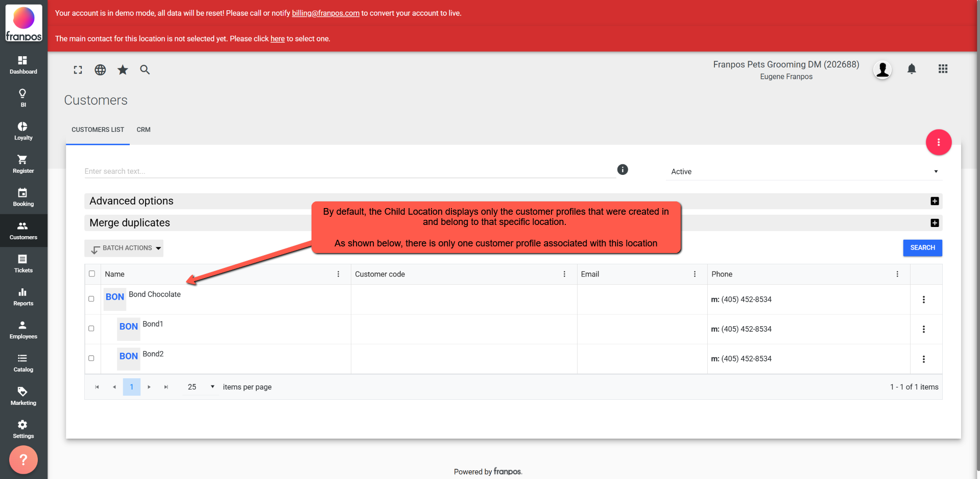The image size is (980, 479).
Task: Click the Bond2 customer name
Action: point(153,354)
